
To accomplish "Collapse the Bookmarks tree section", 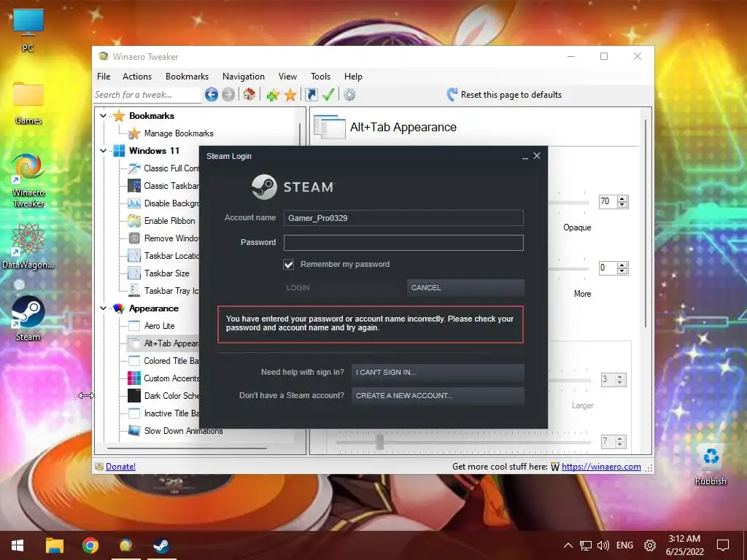I will [x=103, y=116].
